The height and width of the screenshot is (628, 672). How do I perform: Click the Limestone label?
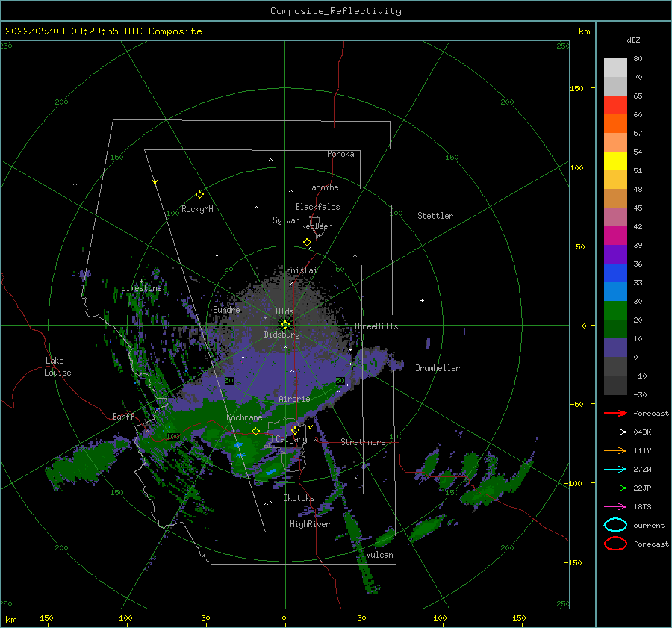(x=141, y=288)
